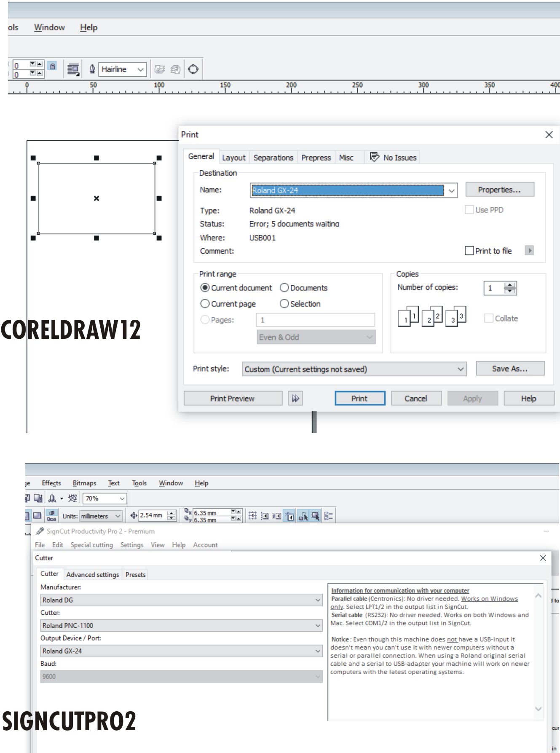Click the landscape orientation icon

[37, 515]
